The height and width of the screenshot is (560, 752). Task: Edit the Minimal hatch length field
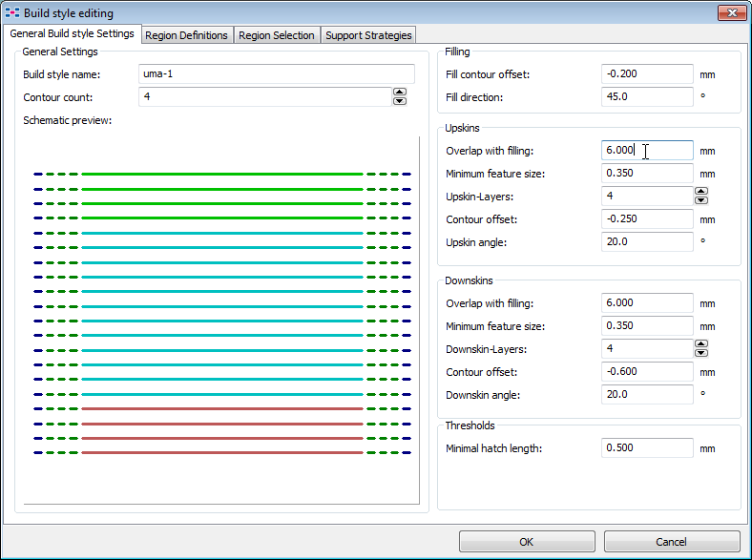click(x=647, y=448)
